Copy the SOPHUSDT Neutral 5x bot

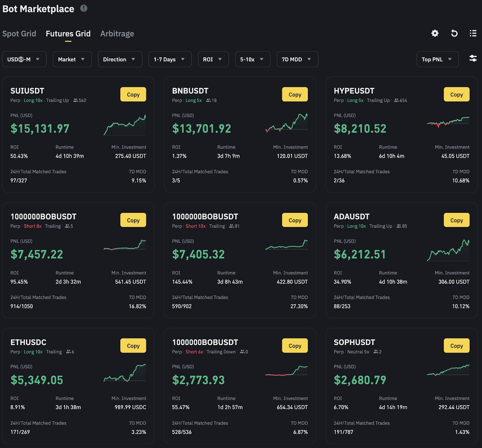[x=456, y=345]
